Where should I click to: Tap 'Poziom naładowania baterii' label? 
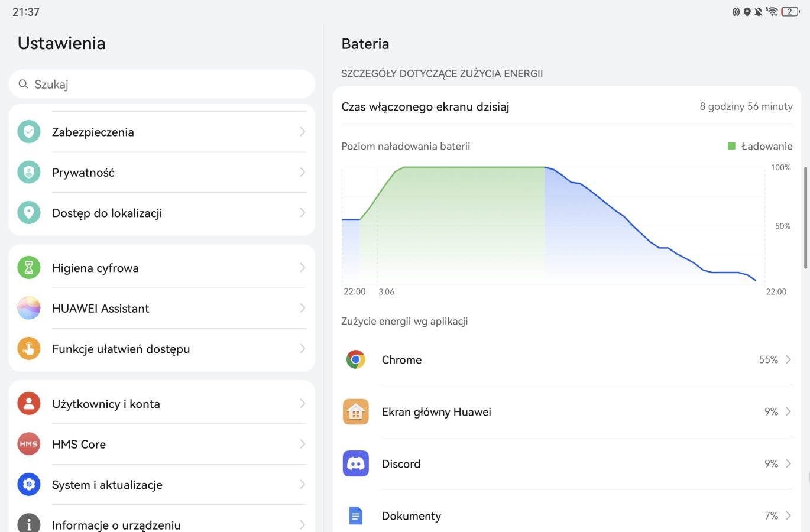click(x=406, y=146)
